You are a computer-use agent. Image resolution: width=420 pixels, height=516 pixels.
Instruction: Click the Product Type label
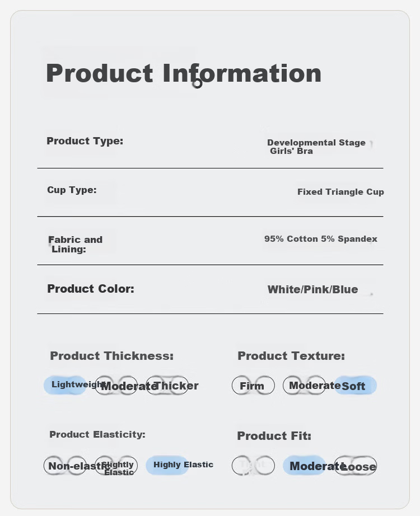(85, 141)
